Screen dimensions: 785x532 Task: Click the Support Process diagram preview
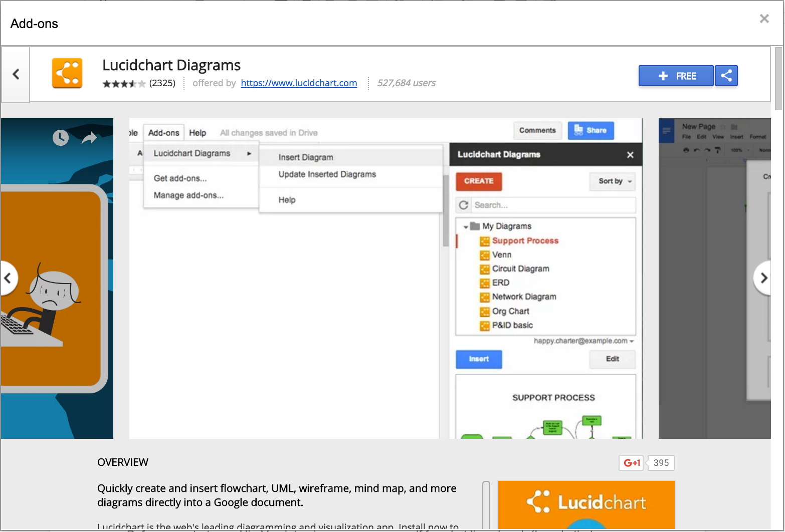(545, 407)
